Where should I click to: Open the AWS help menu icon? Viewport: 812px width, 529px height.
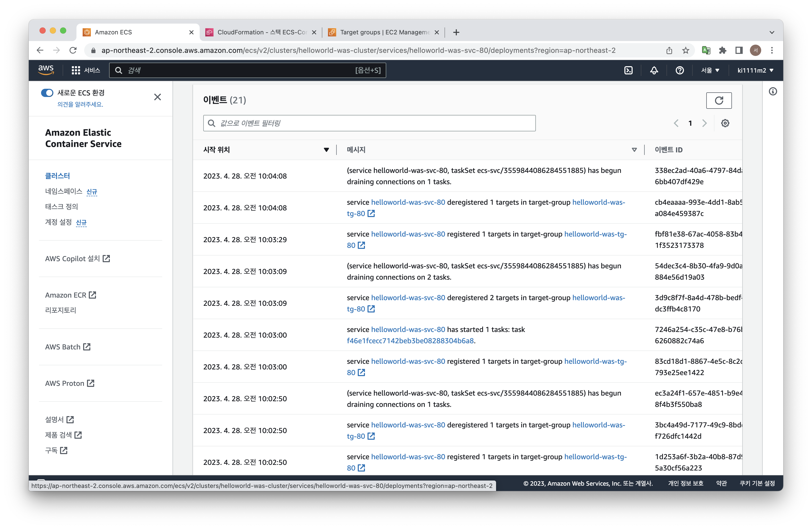click(x=679, y=70)
